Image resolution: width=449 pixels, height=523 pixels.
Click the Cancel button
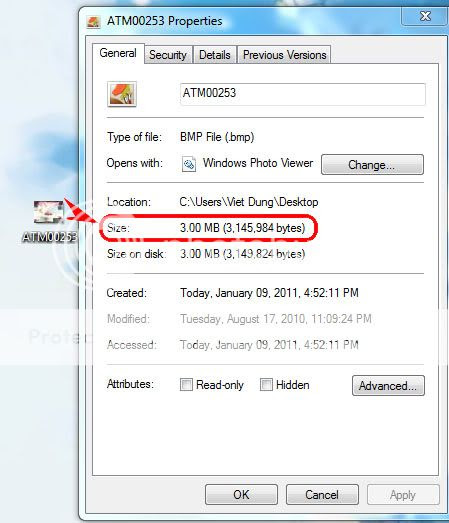click(x=322, y=495)
